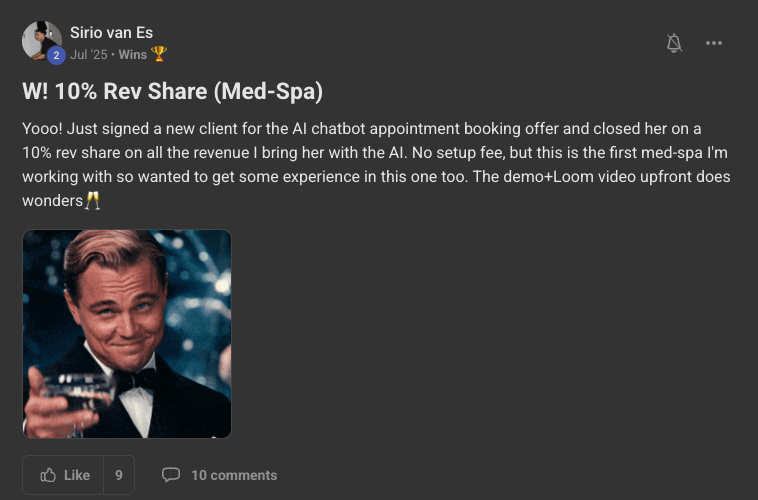
Task: Open the Wins category label
Action: click(132, 54)
